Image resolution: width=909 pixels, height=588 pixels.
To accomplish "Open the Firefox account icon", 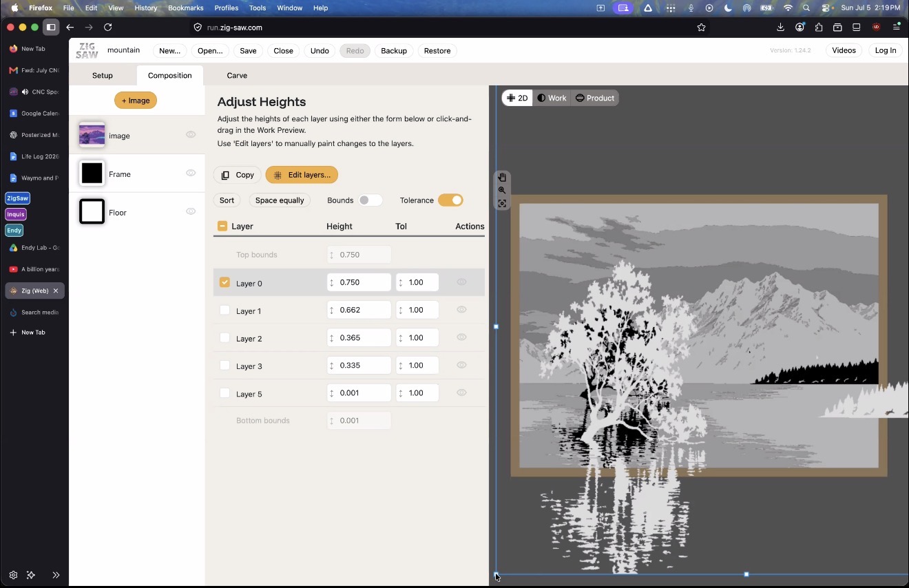I will pos(800,28).
